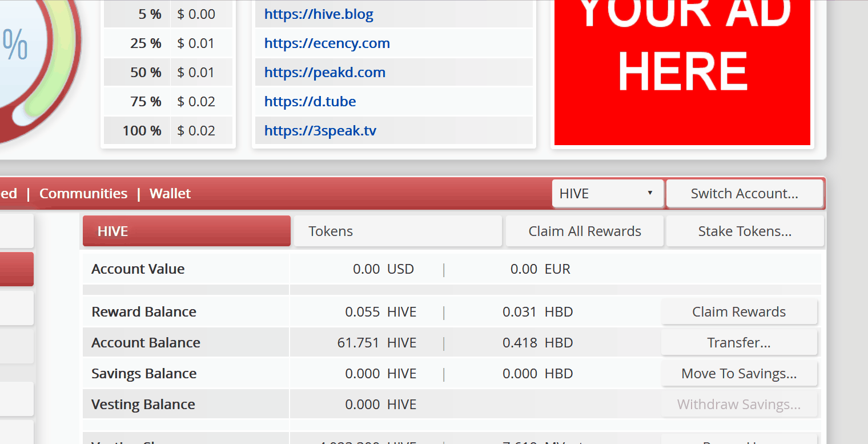Viewport: 868px width, 444px height.
Task: Open the https://peakd.com link
Action: coord(324,73)
